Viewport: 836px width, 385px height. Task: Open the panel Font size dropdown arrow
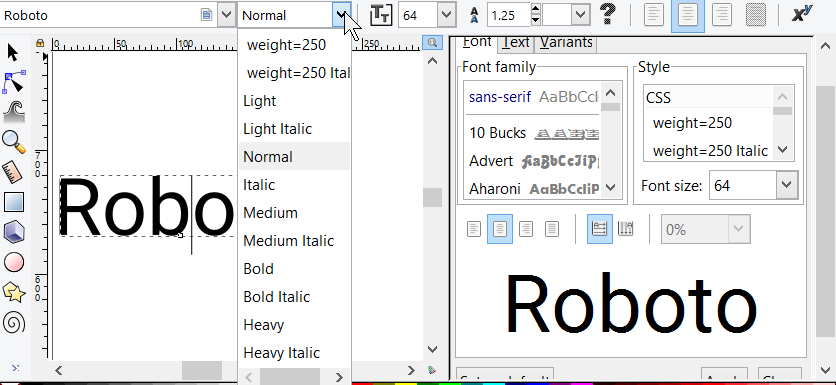(x=787, y=186)
